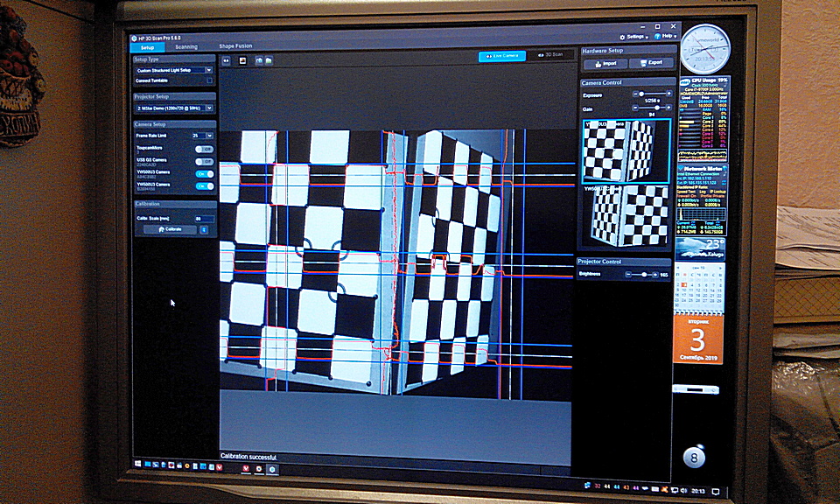Click the plus icon on Brightness slider
This screenshot has width=840, height=504.
point(654,275)
